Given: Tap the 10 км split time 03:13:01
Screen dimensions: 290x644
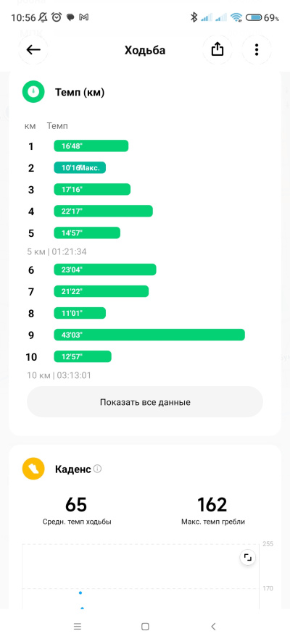Looking at the screenshot, I should (72, 375).
